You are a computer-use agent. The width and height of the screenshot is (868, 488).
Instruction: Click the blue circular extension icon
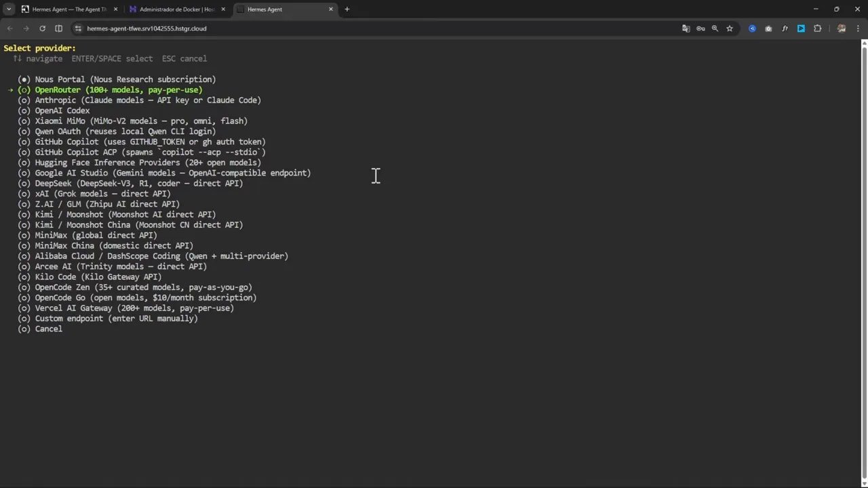tap(752, 28)
